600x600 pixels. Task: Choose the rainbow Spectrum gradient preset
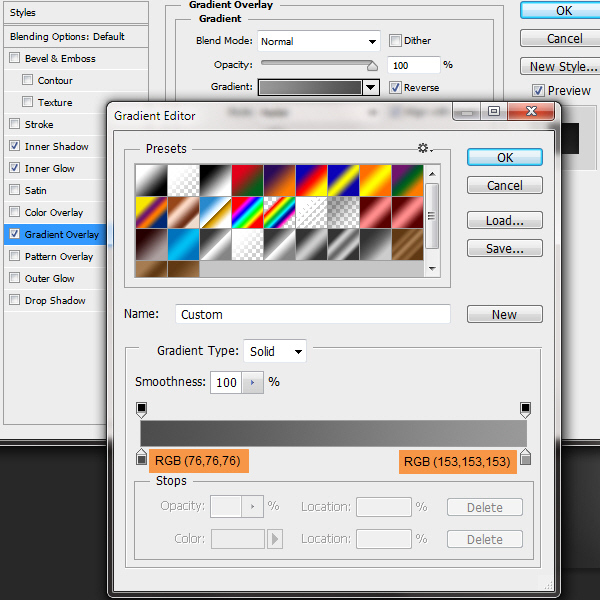(x=247, y=212)
